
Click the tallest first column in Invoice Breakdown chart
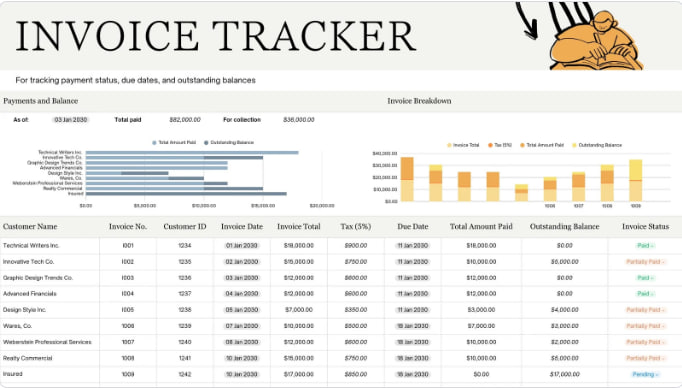tap(407, 179)
